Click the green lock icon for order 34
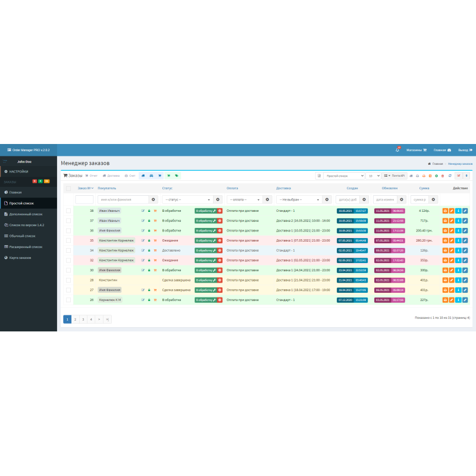The height and width of the screenshot is (476, 476). (x=149, y=250)
